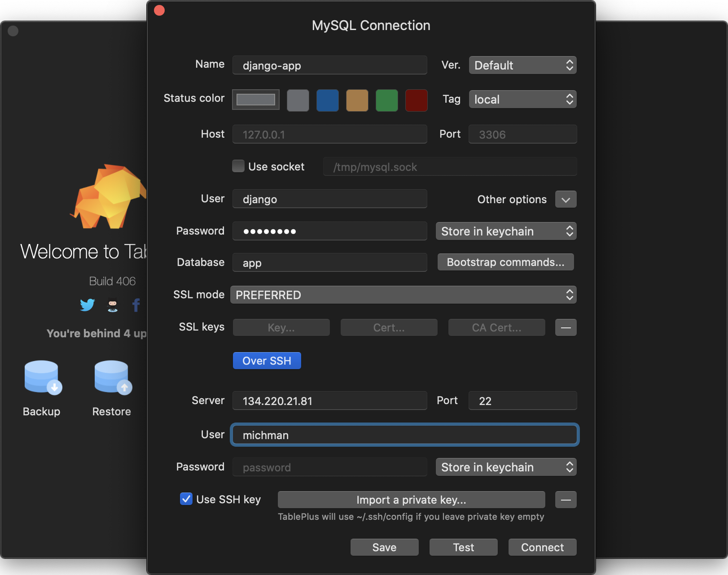
Task: Expand the Other options chevron
Action: [x=566, y=200]
